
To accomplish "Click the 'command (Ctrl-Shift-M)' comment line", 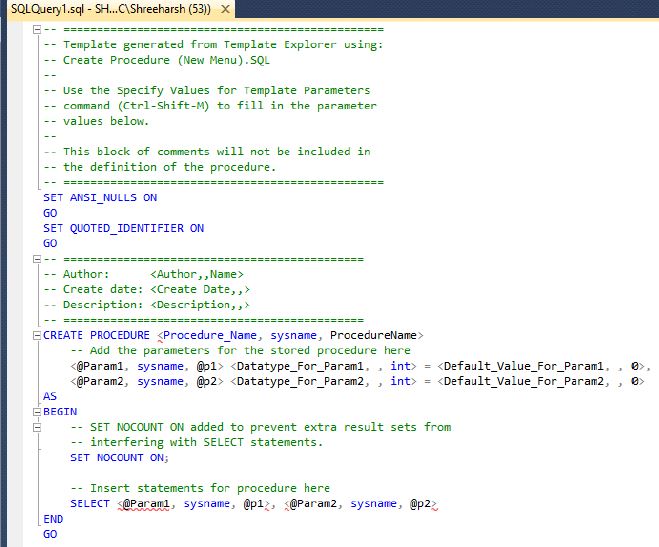I will pos(210,106).
